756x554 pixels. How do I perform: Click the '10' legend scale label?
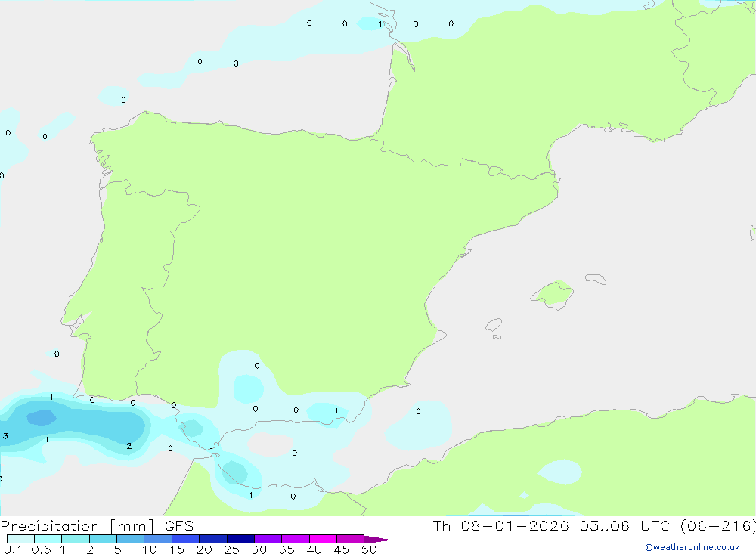pyautogui.click(x=150, y=549)
